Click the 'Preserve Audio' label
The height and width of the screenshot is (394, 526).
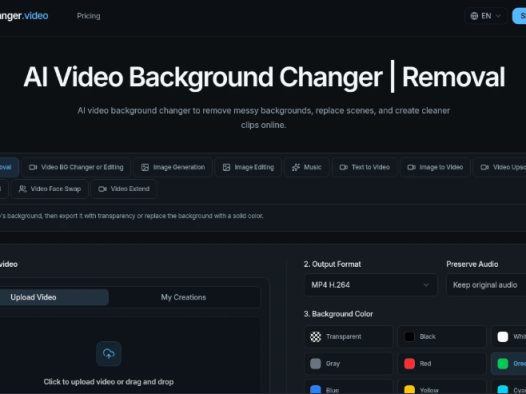(472, 264)
